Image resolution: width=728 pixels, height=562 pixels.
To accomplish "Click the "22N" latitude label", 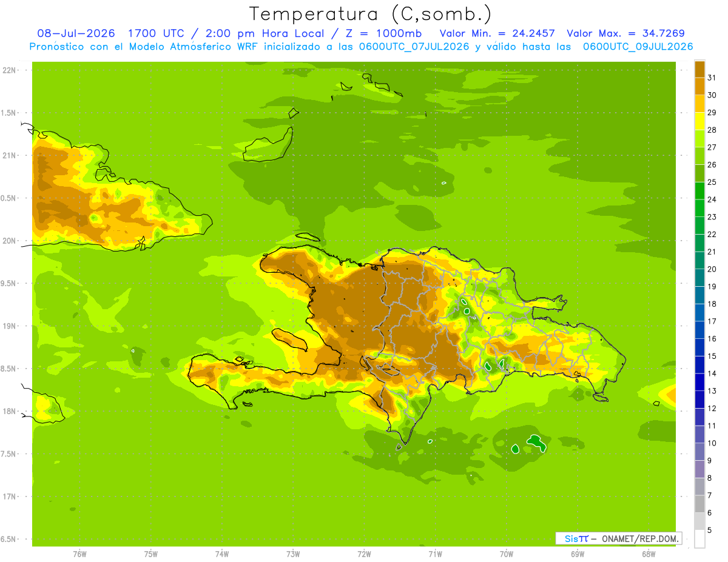I will point(10,70).
